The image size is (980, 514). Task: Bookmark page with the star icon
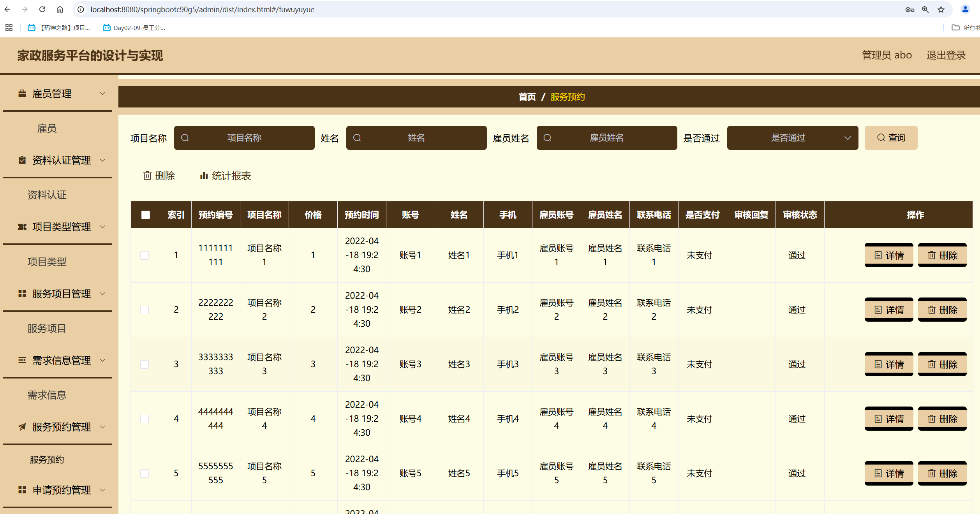(x=941, y=9)
